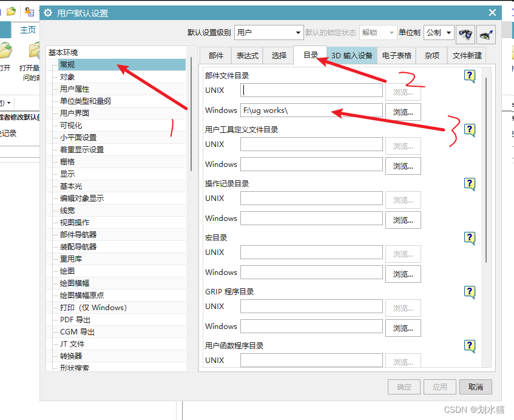Browse for 部件文件目录 Windows path
This screenshot has height=420, width=514.
pos(403,112)
